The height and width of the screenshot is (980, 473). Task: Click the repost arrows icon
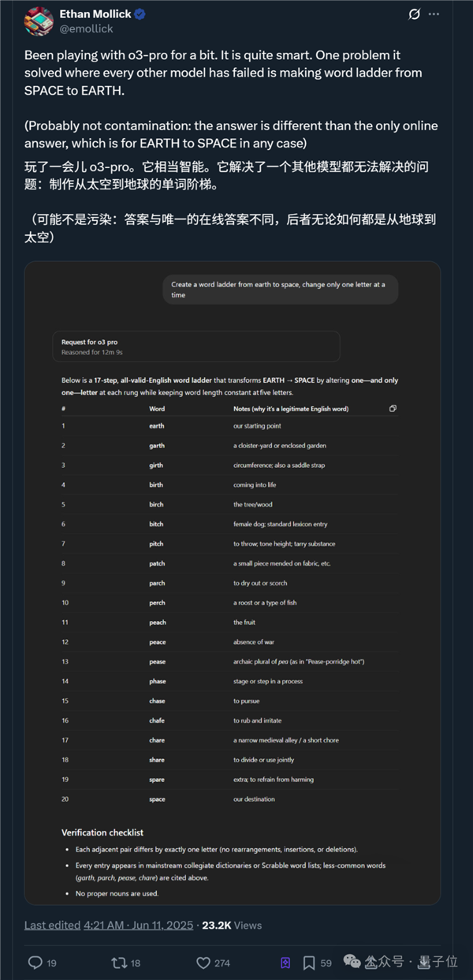coord(119,962)
